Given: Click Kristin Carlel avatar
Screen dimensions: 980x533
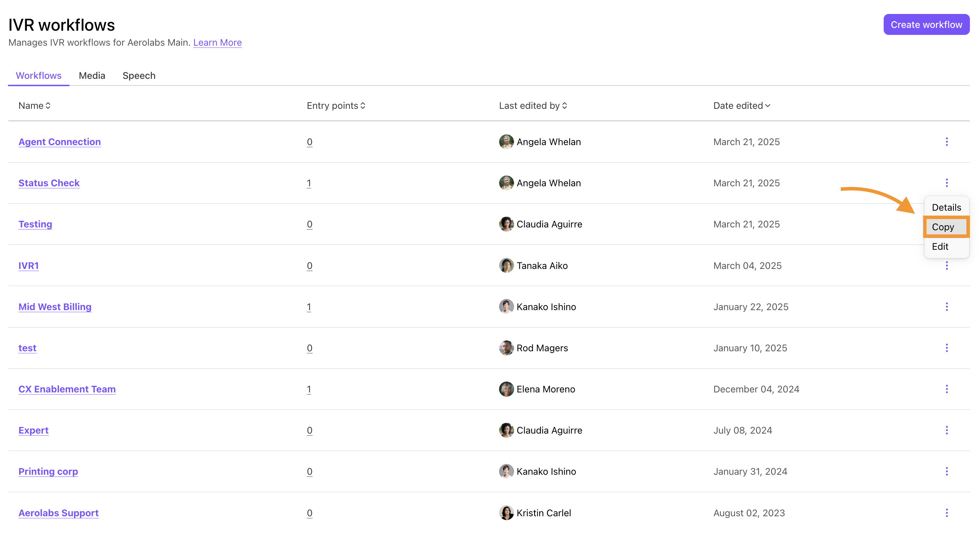Looking at the screenshot, I should [x=506, y=513].
